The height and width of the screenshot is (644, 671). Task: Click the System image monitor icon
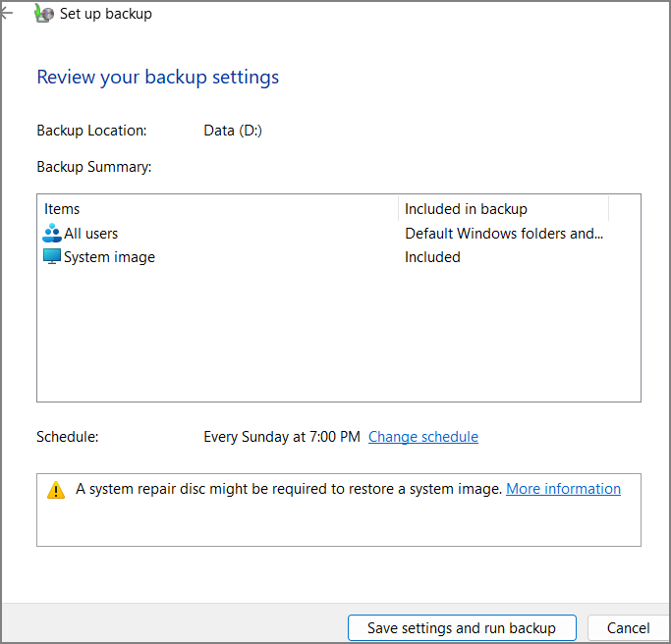52,257
